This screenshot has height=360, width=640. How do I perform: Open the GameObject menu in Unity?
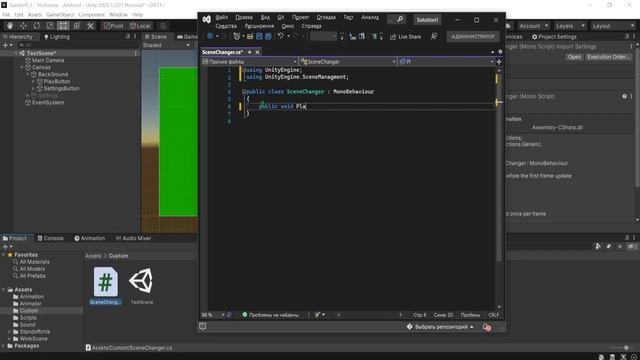tap(60, 14)
